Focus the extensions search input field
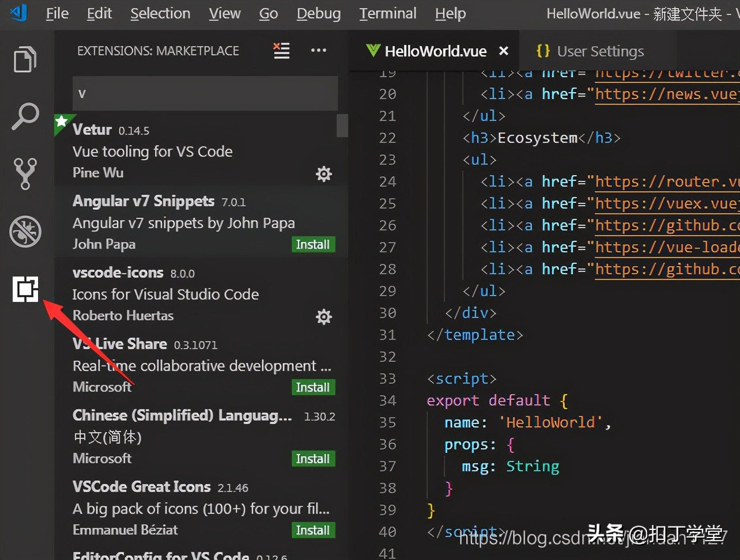 coord(205,93)
